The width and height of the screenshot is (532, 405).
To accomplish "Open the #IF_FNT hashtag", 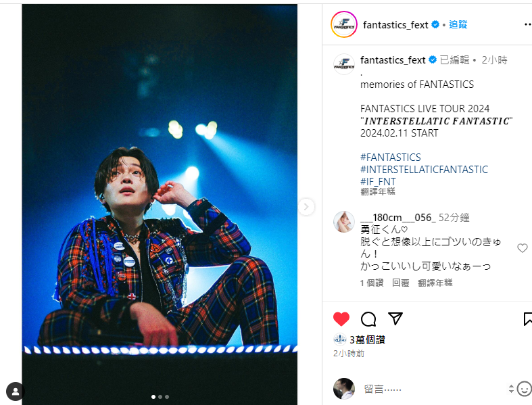I will tap(378, 182).
